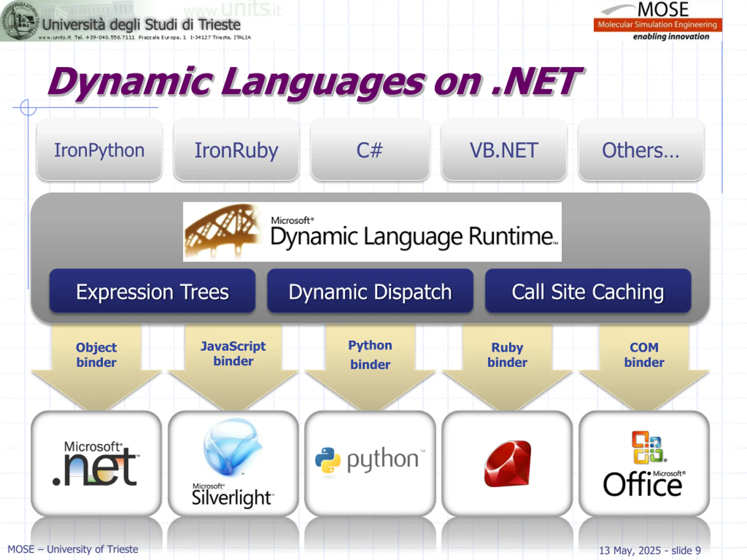Click the Ruby binder arrow label
The image size is (747, 560).
point(507,355)
